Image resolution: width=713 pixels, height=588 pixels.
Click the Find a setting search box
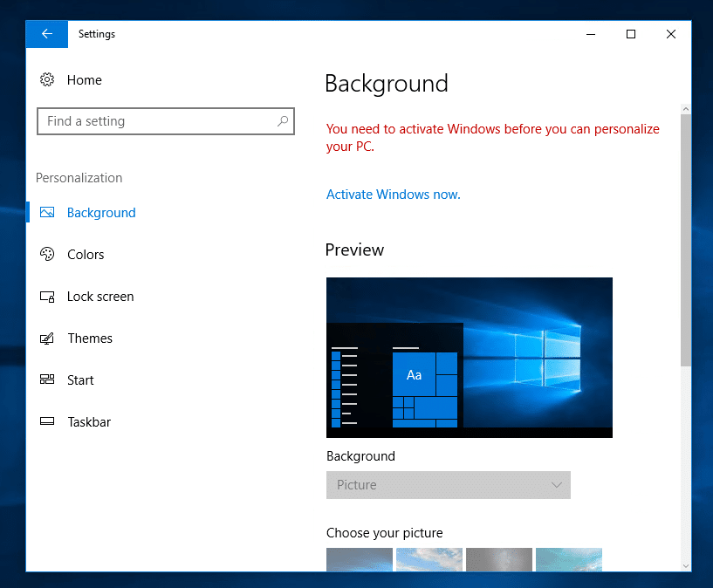[157, 121]
